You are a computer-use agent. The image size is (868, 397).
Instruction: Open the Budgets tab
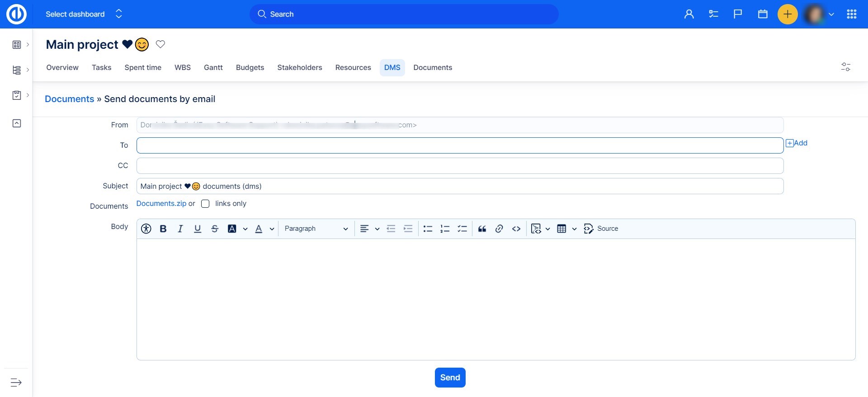pyautogui.click(x=250, y=68)
